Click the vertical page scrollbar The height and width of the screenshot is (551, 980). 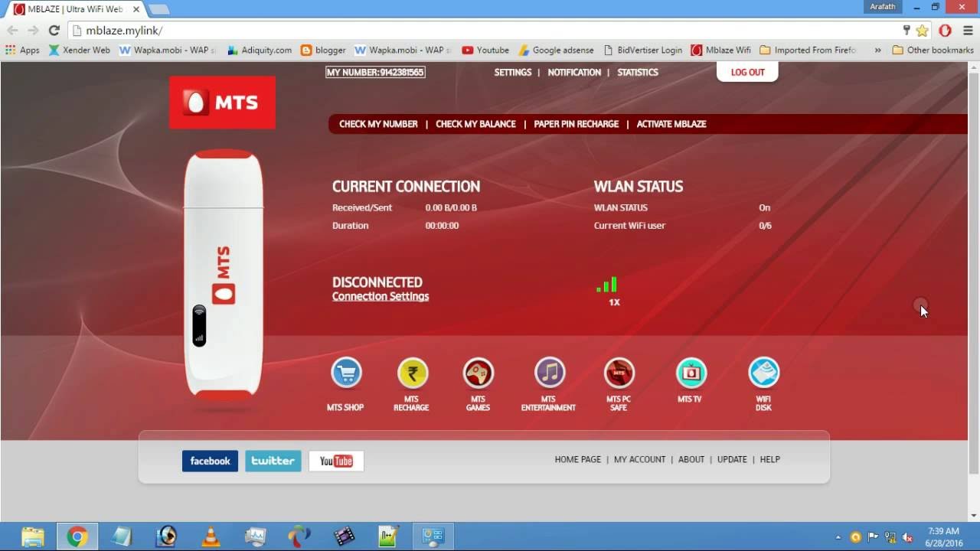974,273
